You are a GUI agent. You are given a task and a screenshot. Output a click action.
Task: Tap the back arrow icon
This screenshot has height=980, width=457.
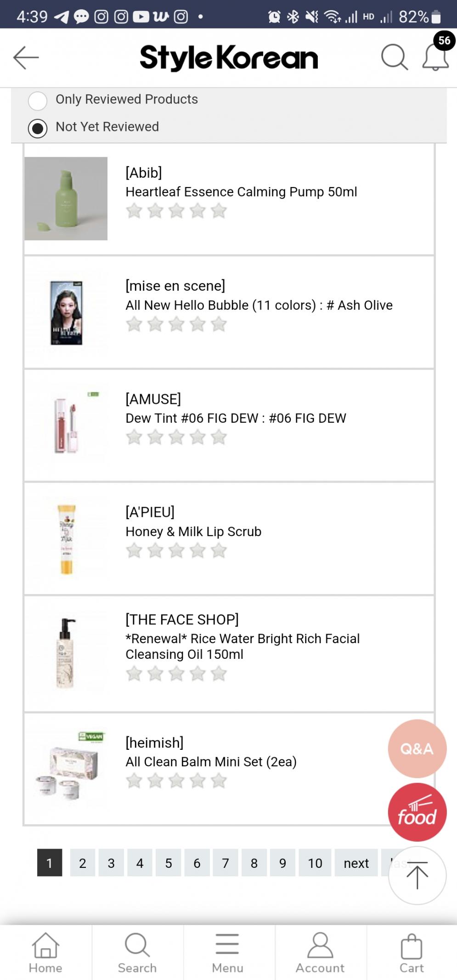click(x=26, y=57)
